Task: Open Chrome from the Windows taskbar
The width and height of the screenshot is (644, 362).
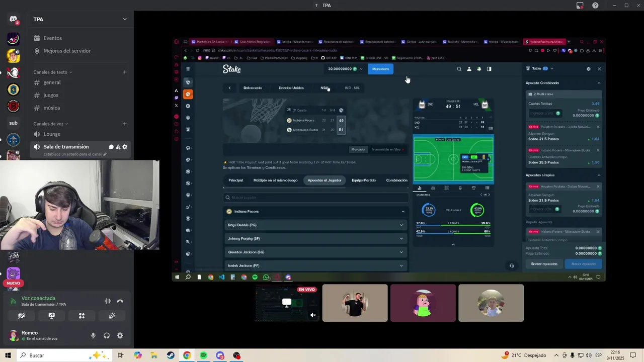Action: (x=187, y=355)
